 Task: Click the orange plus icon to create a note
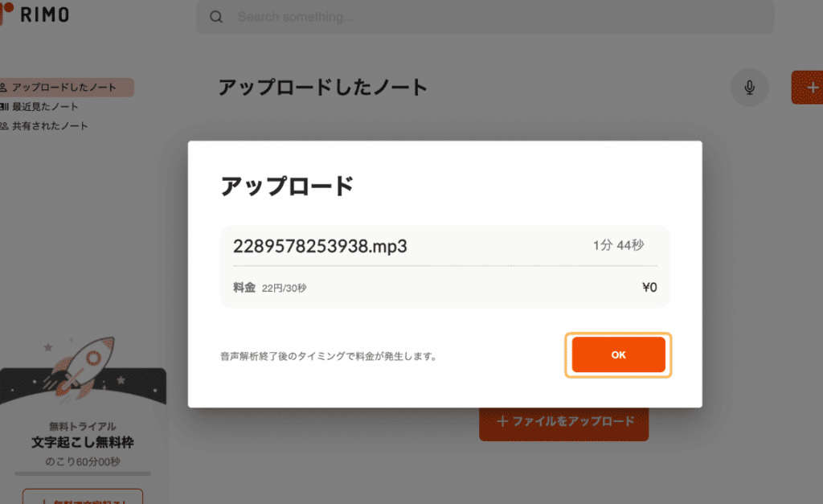click(814, 88)
